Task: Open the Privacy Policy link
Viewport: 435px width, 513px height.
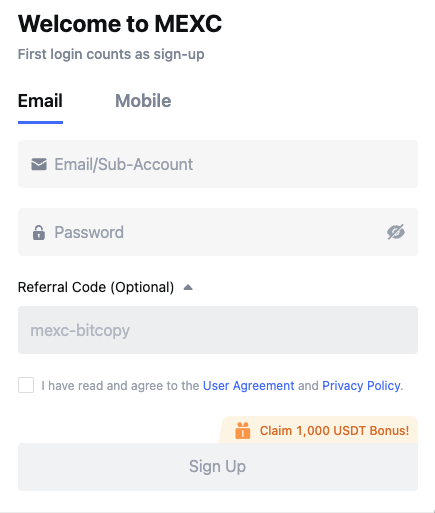Action: pos(361,386)
